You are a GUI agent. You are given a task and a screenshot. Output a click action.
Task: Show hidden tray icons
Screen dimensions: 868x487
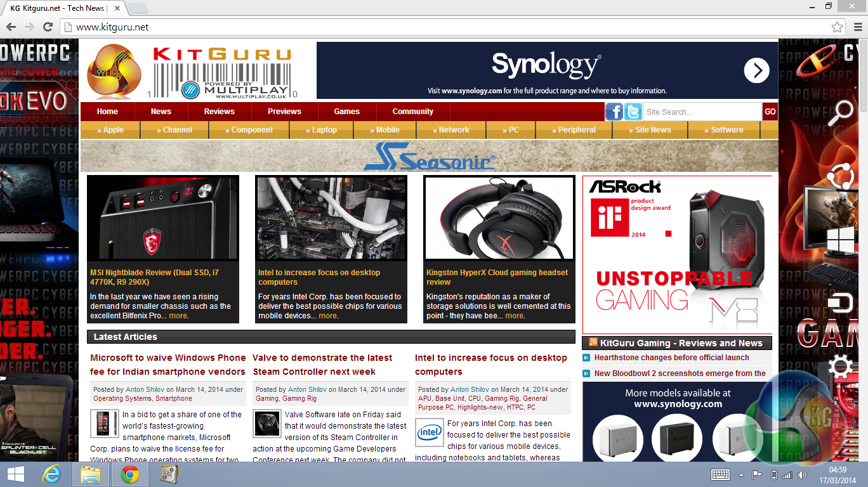[741, 475]
